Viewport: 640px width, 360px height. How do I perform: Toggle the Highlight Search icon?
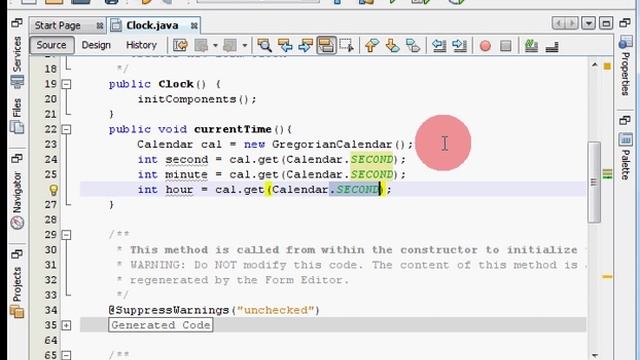(x=326, y=45)
